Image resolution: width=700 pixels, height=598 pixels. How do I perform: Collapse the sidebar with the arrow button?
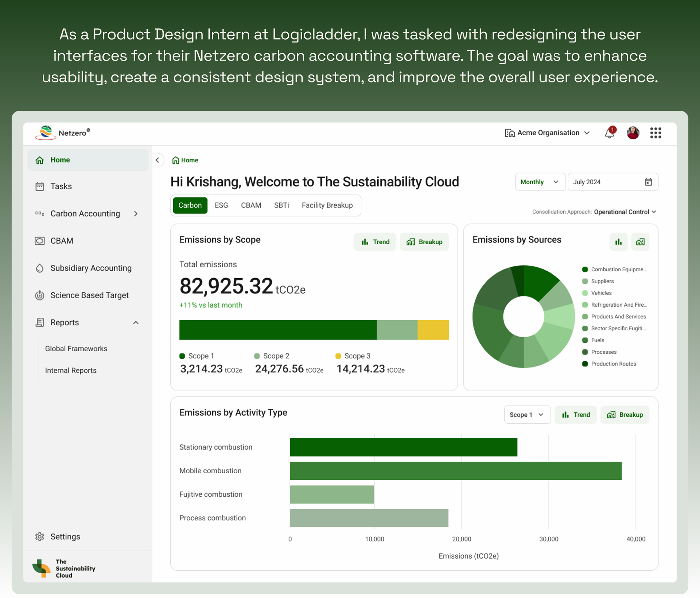(157, 160)
